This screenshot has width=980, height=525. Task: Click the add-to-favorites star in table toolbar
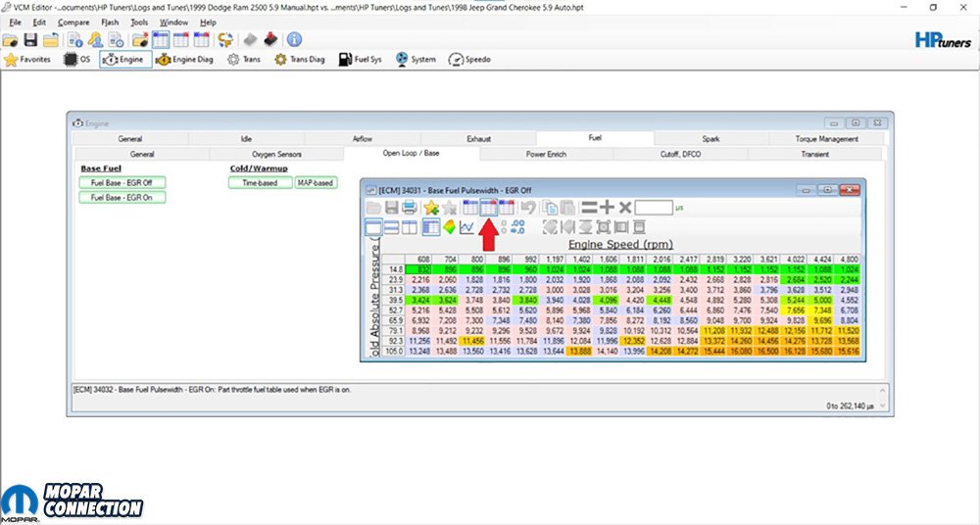click(x=431, y=208)
